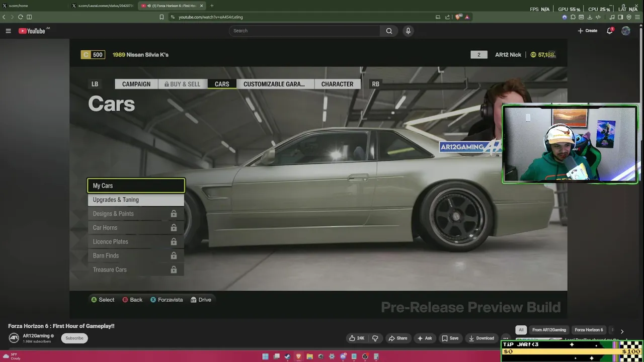Image resolution: width=644 pixels, height=362 pixels.
Task: Choose locked Car Horns entry
Action: pyautogui.click(x=136, y=228)
